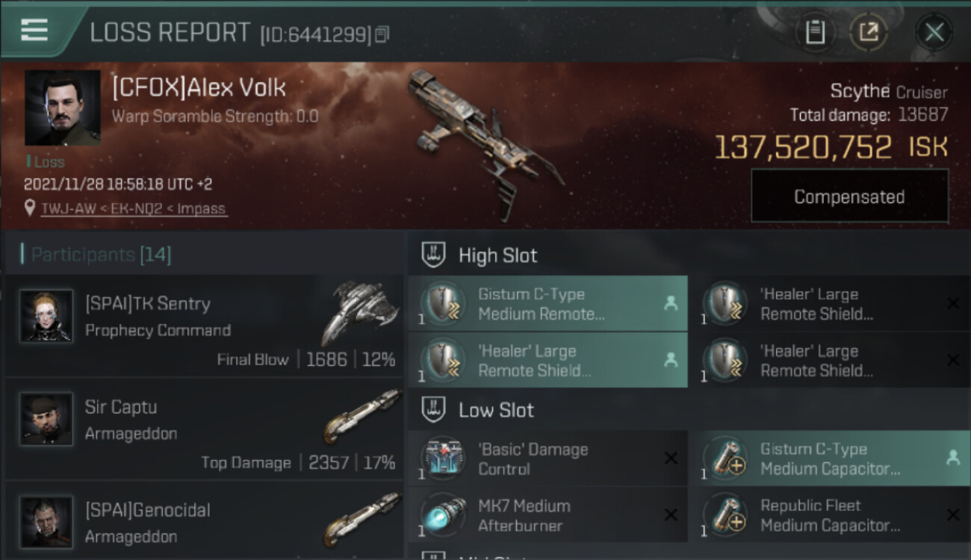971x560 pixels.
Task: Share the loss report externally
Action: (868, 32)
